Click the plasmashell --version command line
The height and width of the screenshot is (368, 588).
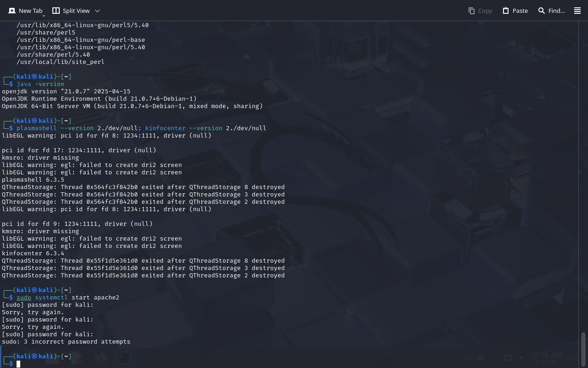pos(141,128)
